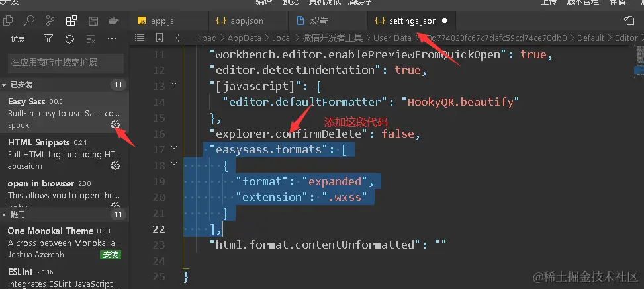The width and height of the screenshot is (644, 289).
Task: Open Editor breadcrumb dropdown
Action: pos(627,38)
